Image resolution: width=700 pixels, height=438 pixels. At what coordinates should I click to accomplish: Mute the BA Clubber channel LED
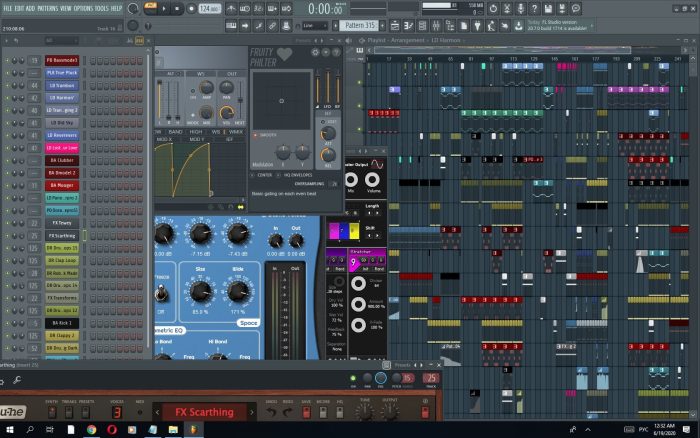7,160
